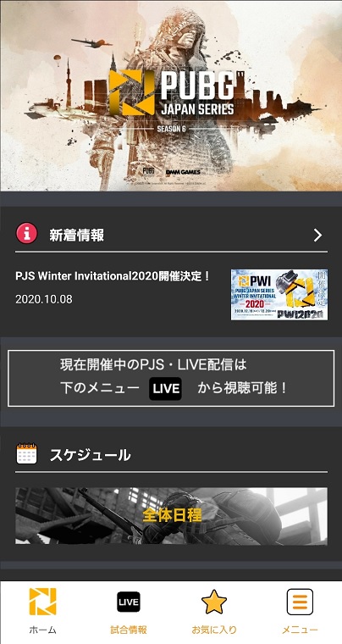Tap the PJS home logo icon
342x644 pixels.
coord(42,602)
